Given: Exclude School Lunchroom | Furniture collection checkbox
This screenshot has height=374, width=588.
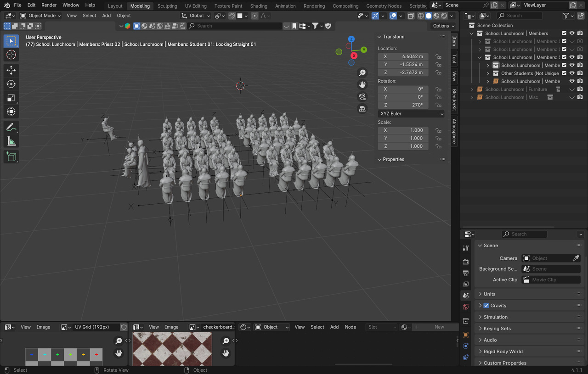Looking at the screenshot, I should (x=564, y=89).
